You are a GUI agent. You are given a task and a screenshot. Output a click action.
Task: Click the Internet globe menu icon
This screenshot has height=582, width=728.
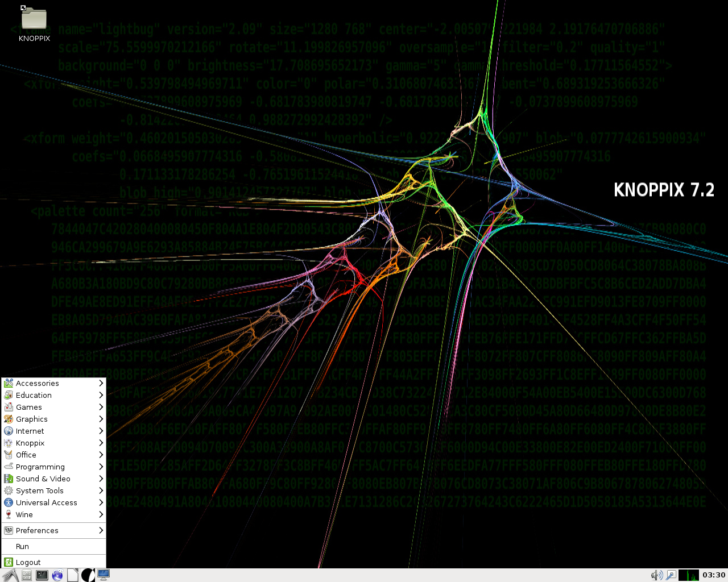click(9, 431)
